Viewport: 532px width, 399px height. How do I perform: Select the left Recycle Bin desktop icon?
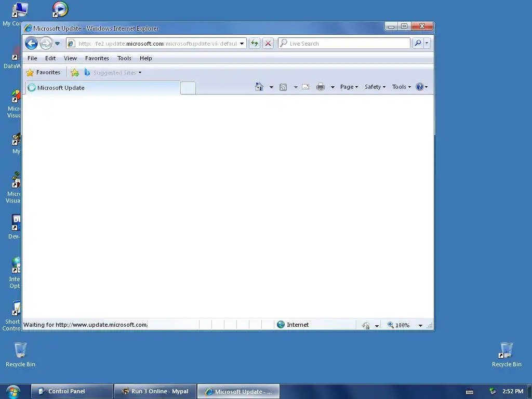[20, 354]
